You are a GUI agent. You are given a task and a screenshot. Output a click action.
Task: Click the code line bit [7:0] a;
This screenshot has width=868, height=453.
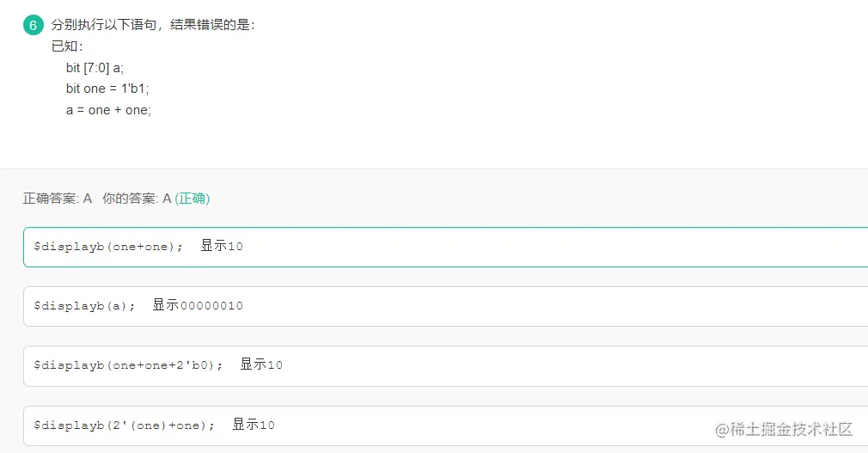pyautogui.click(x=95, y=68)
